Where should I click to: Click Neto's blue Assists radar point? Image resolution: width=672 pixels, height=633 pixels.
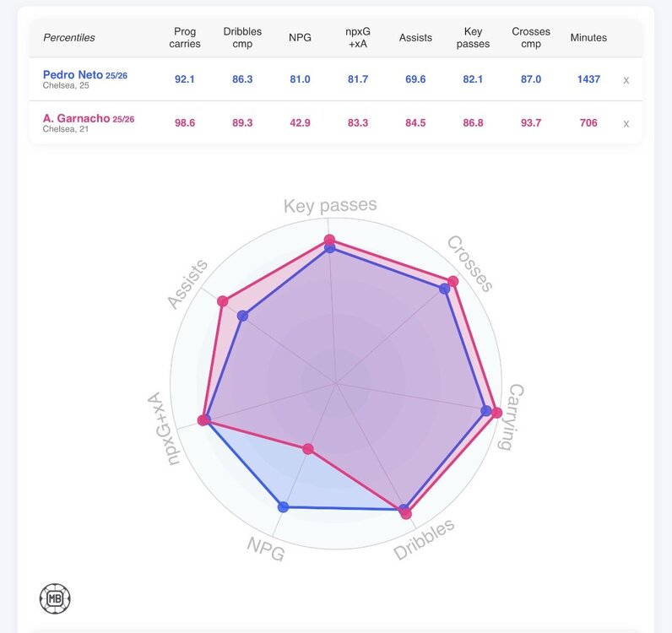(x=242, y=316)
